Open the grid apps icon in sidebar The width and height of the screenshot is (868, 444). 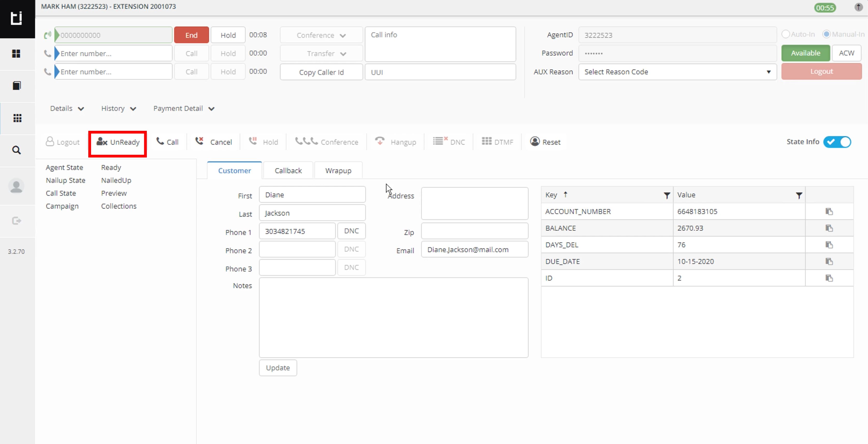pyautogui.click(x=17, y=118)
